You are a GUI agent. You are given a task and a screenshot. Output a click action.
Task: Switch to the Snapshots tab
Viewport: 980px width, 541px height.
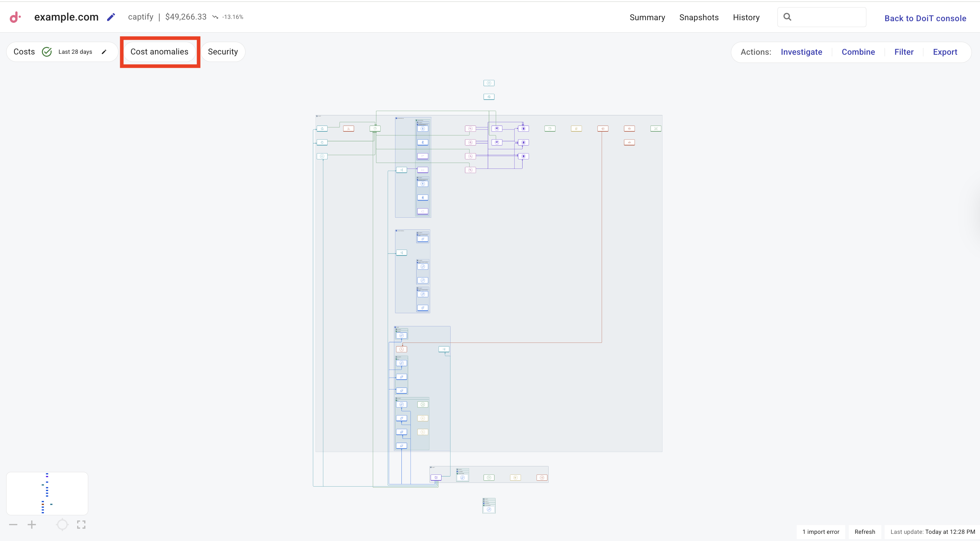pyautogui.click(x=699, y=17)
